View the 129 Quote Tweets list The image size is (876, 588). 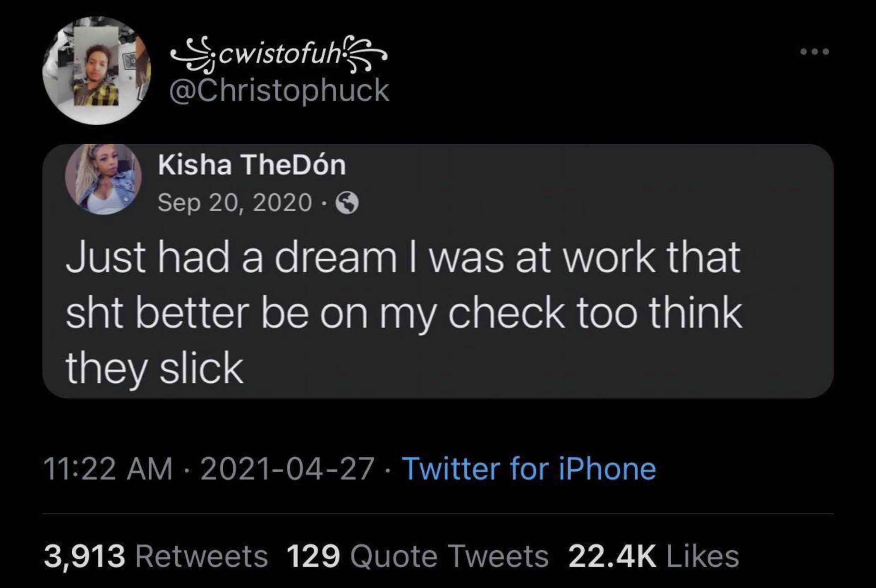pos(418,556)
